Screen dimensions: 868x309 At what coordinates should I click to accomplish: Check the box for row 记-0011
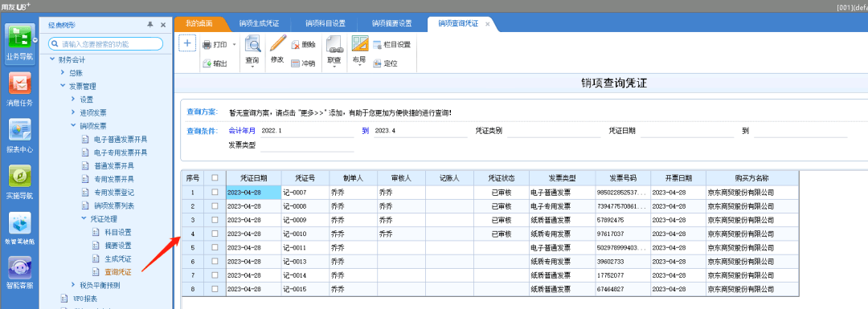click(215, 247)
